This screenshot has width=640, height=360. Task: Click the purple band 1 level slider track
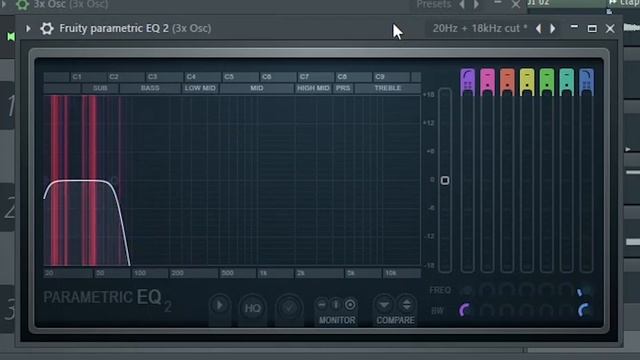[x=467, y=184]
